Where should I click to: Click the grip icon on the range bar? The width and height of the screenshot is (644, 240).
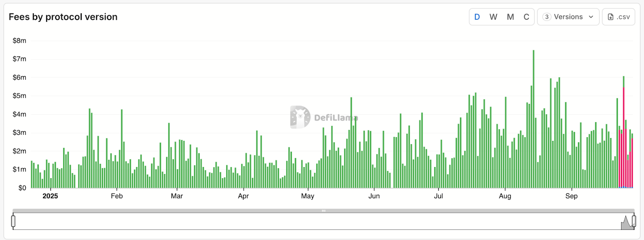(323, 211)
